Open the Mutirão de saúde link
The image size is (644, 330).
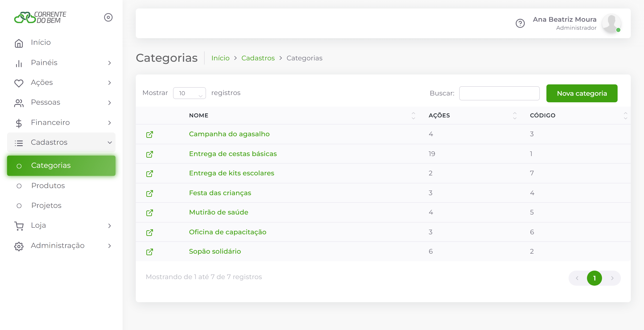point(219,212)
